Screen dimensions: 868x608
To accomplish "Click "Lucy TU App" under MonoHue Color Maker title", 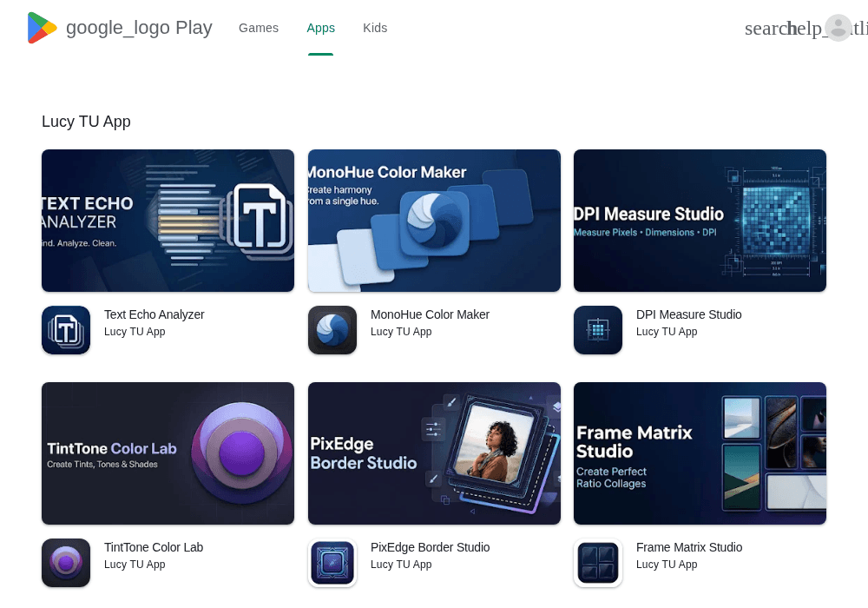I will coord(401,332).
